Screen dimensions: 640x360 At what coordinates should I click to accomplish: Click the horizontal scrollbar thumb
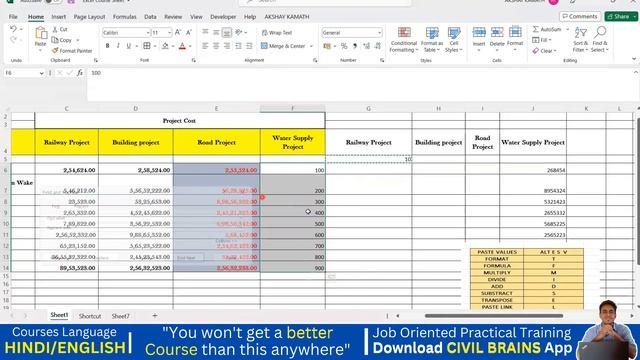[494, 316]
